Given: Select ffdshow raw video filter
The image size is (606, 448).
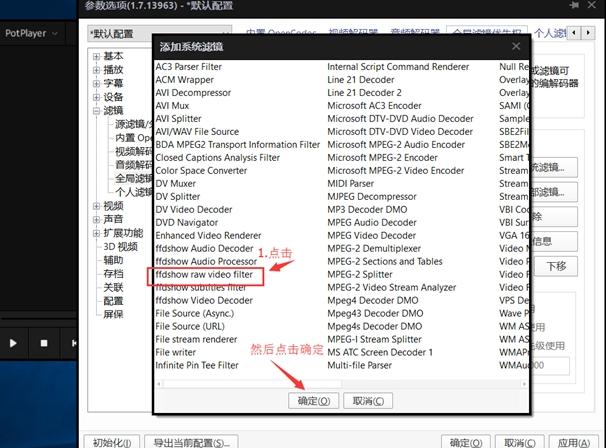Looking at the screenshot, I should pyautogui.click(x=204, y=274).
